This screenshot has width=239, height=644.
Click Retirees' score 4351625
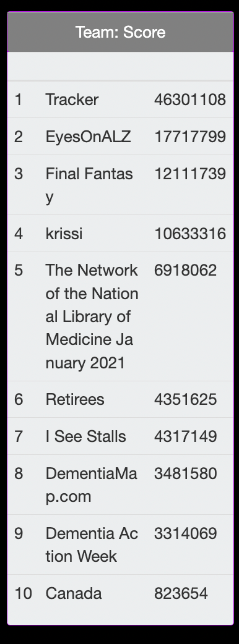(186, 399)
